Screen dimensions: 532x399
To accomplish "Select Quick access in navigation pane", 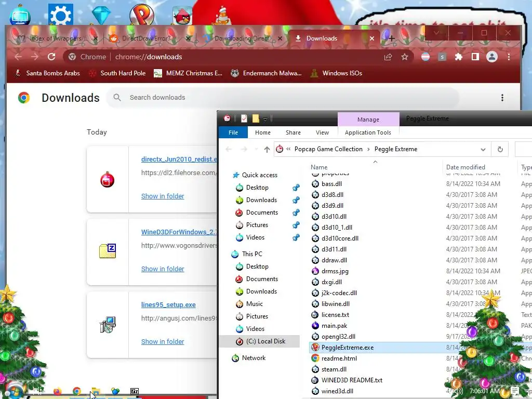I will (x=260, y=175).
